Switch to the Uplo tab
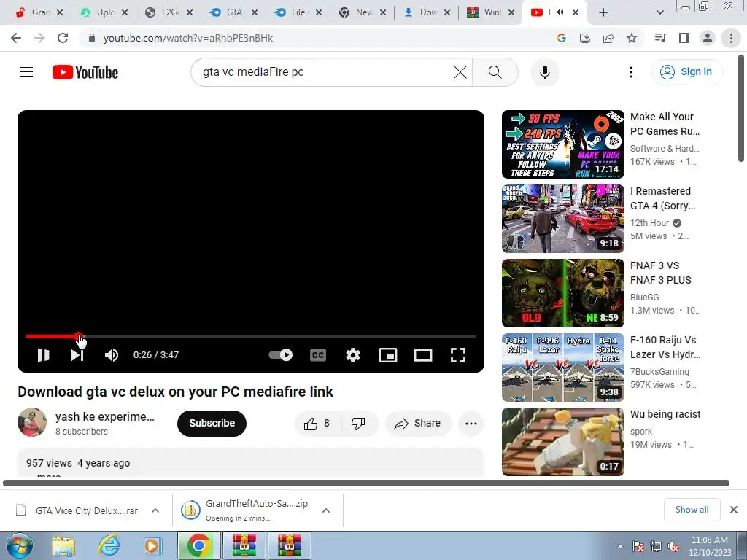 click(104, 12)
